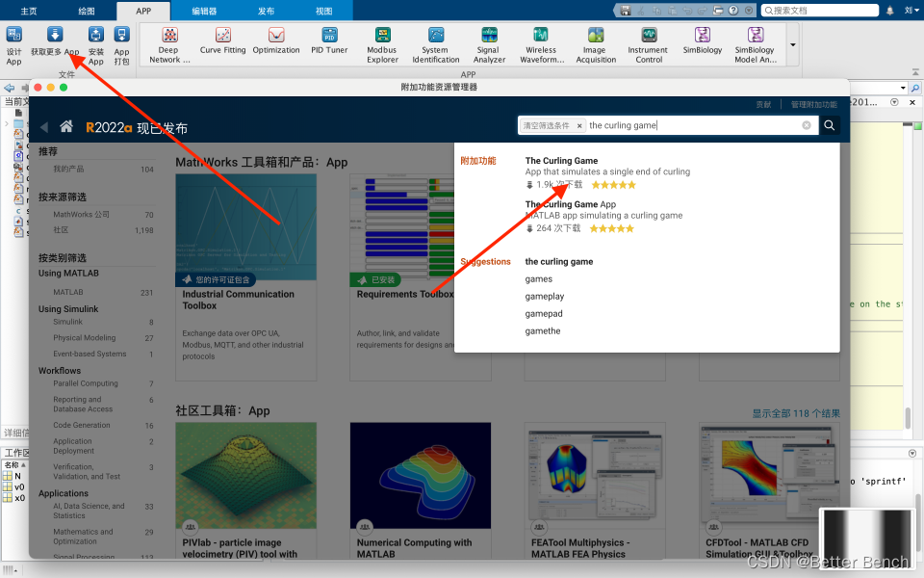The height and width of the screenshot is (578, 924).
Task: Open Industrial Communication Toolbox card
Action: point(245,277)
